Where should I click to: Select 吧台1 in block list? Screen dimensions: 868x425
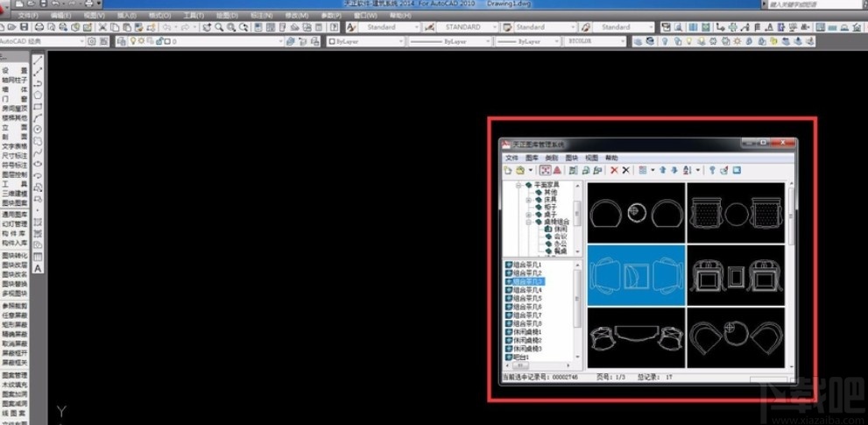(523, 358)
